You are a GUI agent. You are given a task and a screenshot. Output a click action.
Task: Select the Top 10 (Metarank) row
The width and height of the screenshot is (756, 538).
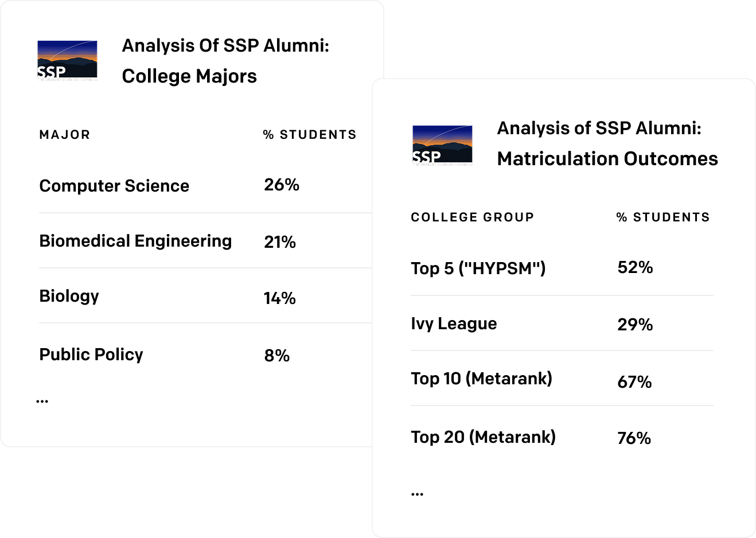562,379
